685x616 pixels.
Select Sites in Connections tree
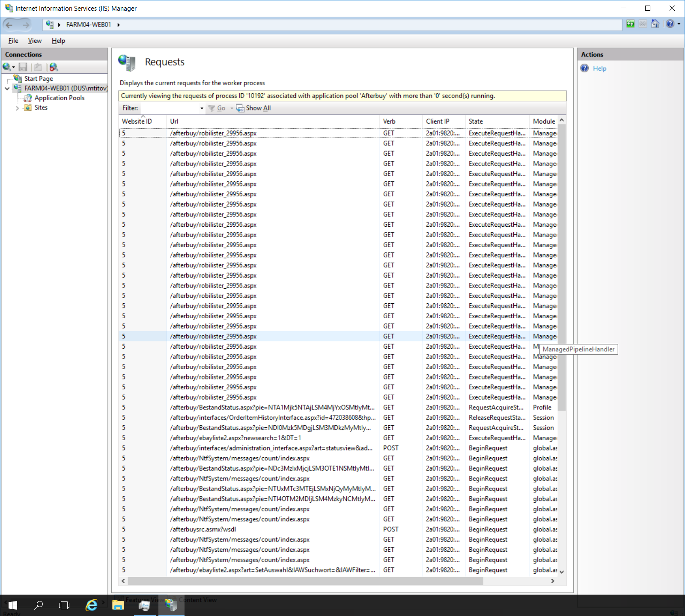tap(41, 108)
